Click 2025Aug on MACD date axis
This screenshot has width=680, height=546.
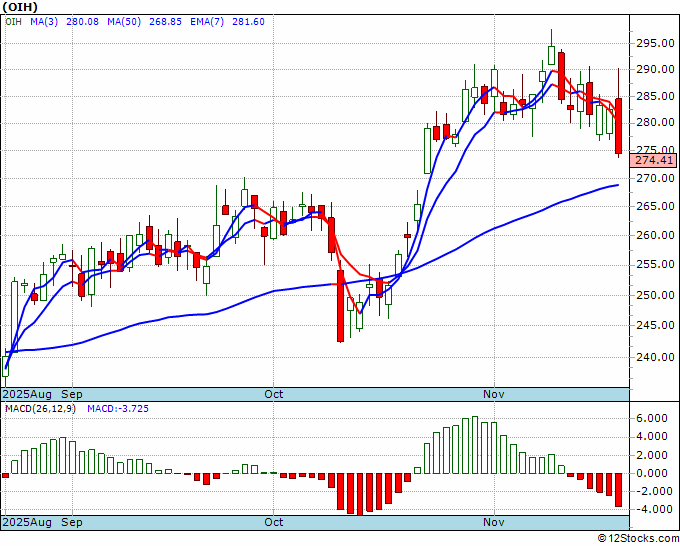(x=27, y=522)
